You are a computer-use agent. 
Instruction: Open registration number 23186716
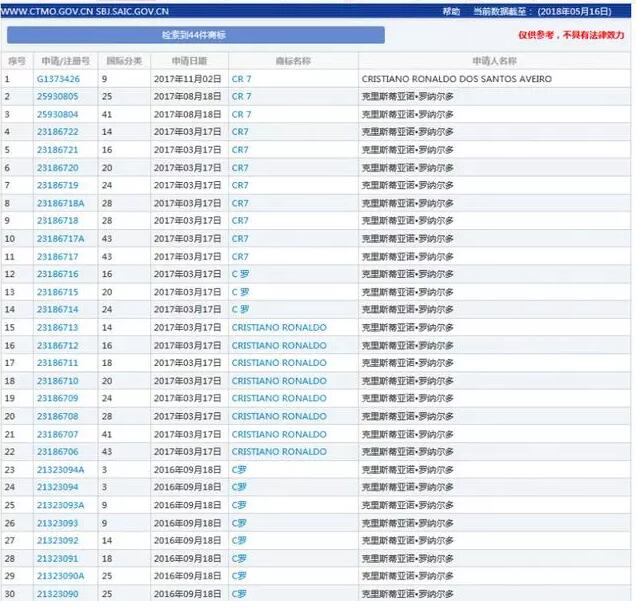[x=57, y=274]
